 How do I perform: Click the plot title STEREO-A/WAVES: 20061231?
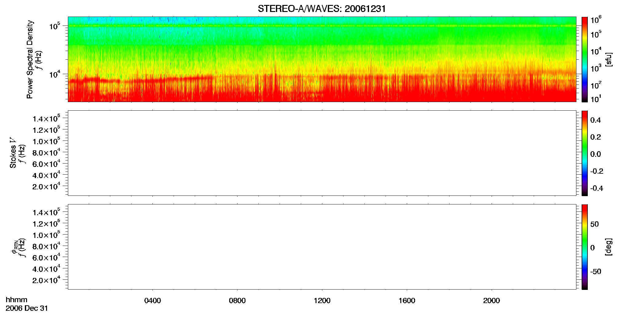322,9
